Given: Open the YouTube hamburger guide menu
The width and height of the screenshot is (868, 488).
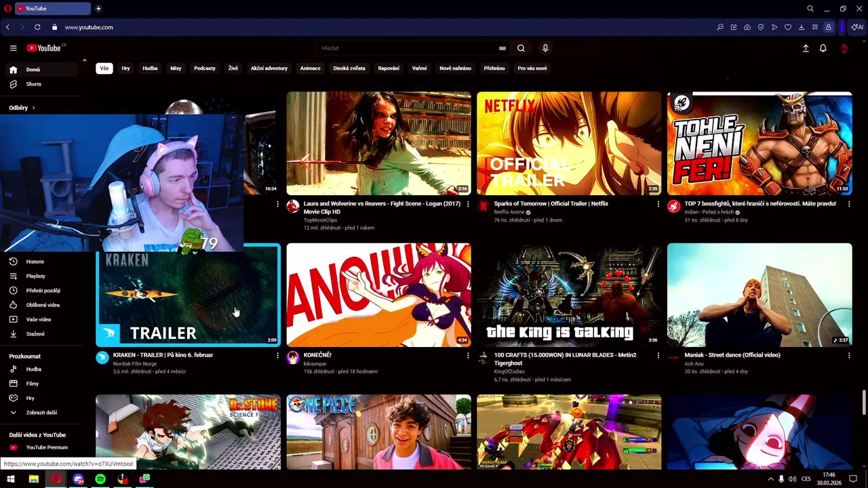Looking at the screenshot, I should tap(13, 48).
